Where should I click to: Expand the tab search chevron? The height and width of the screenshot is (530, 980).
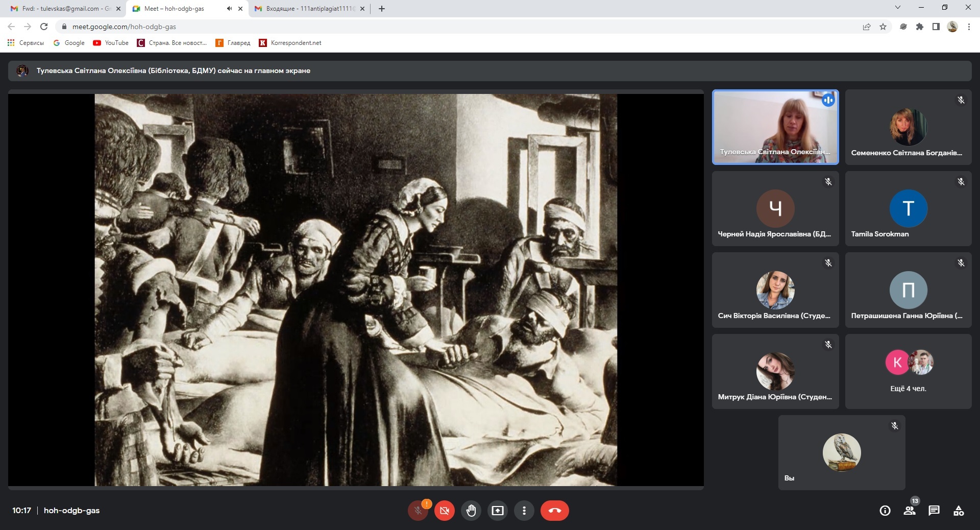pos(898,8)
